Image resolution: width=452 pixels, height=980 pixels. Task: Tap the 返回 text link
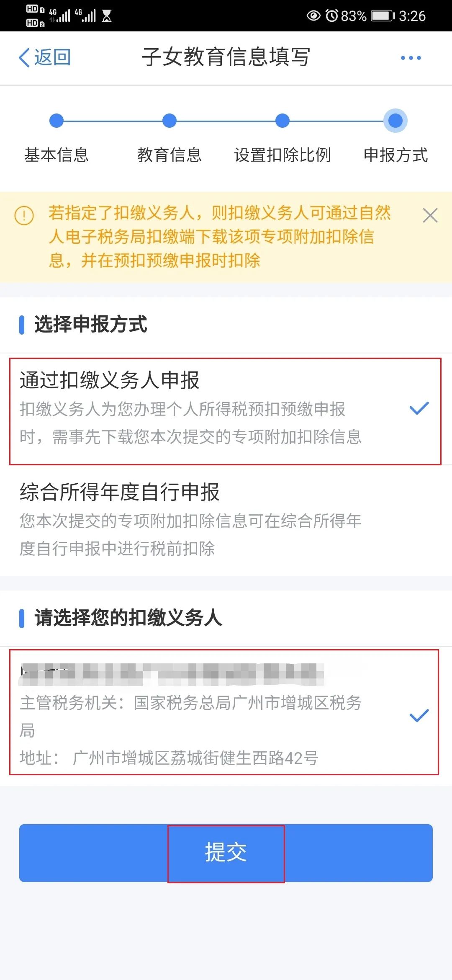coord(52,57)
